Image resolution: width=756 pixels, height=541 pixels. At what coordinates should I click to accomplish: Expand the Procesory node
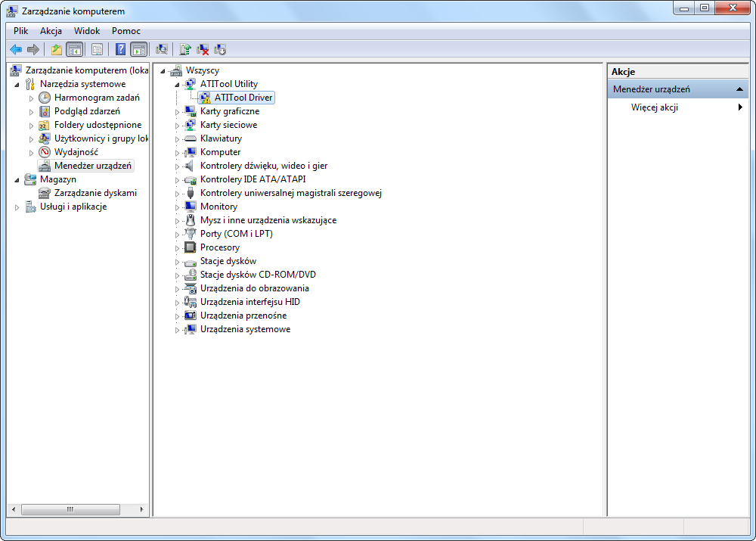tap(177, 247)
